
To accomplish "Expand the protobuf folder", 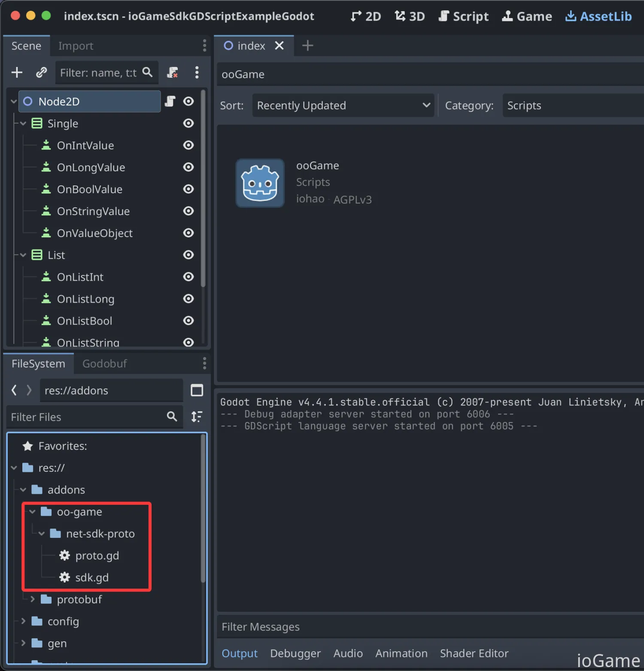I will tap(32, 599).
